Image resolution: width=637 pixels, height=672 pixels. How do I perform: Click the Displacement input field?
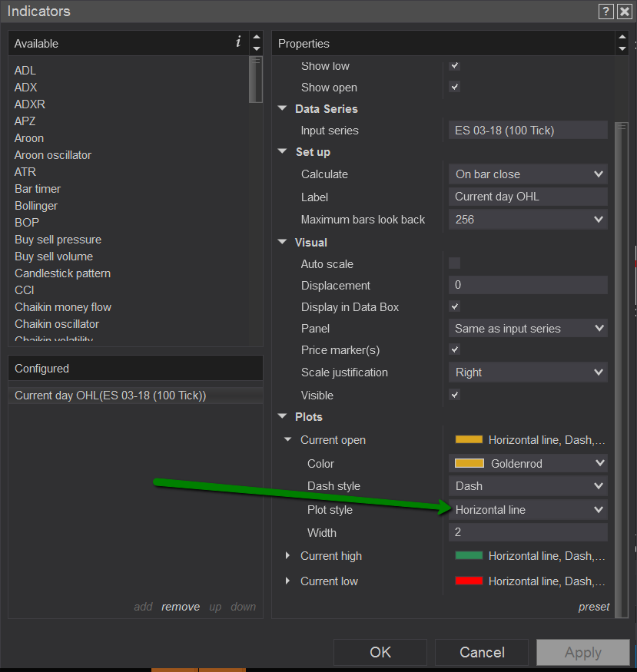click(x=528, y=285)
